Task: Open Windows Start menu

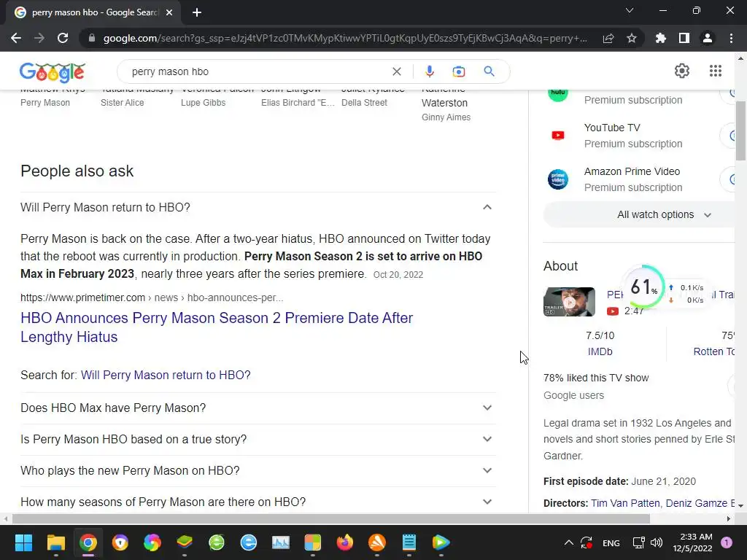Action: tap(23, 542)
